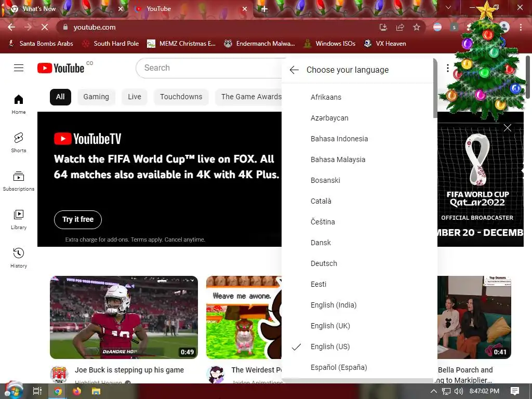Screen dimensions: 532x399
Task: Choose English (India) language
Action: (x=357, y=305)
